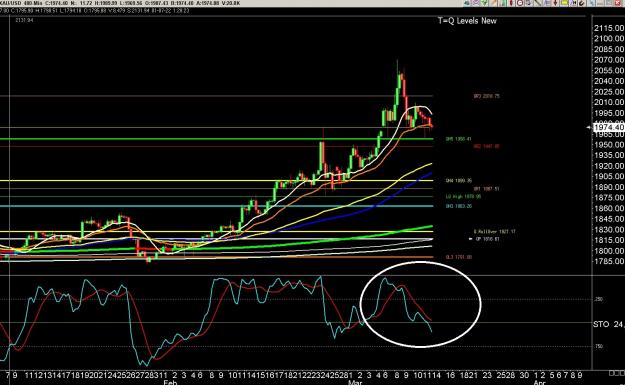This screenshot has width=625, height=385.
Task: Click the 2131.94 value at chart top-left
Action: (x=24, y=20)
